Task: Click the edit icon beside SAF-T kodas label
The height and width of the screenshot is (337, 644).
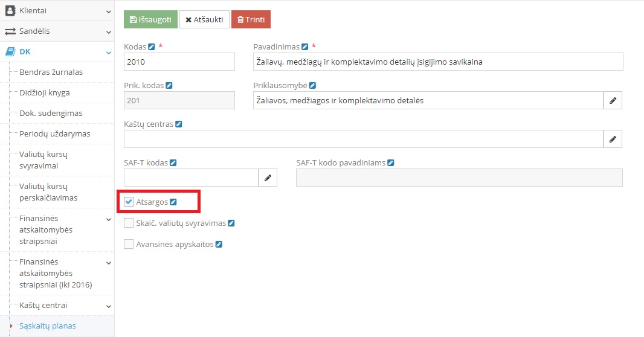Action: tap(173, 163)
